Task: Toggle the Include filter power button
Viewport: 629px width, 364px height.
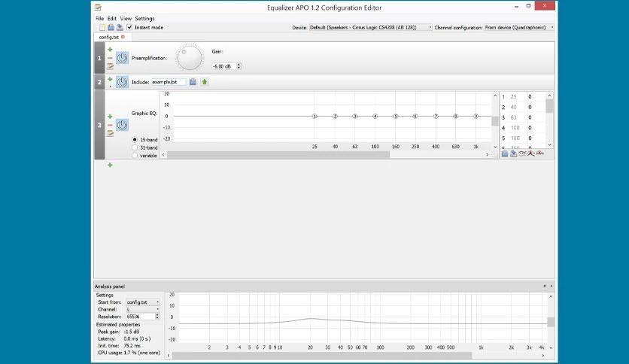Action: 123,82
